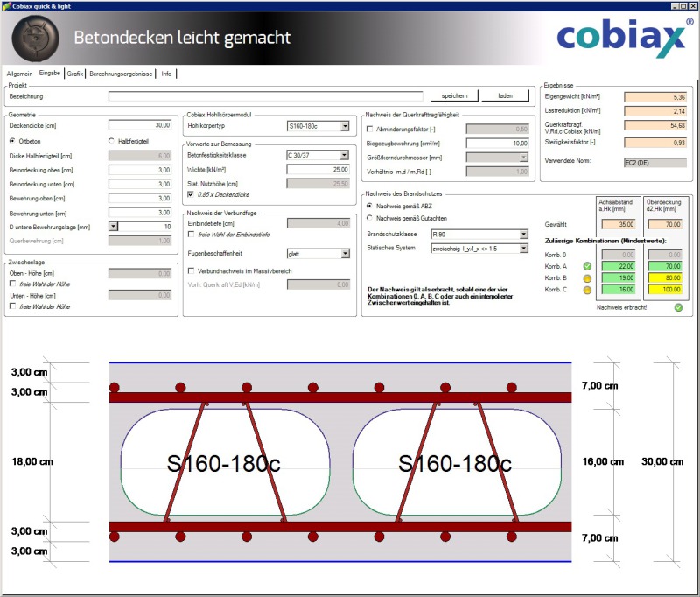The width and height of the screenshot is (700, 597).
Task: Click the right S160-180c void former drawing
Action: [x=457, y=462]
